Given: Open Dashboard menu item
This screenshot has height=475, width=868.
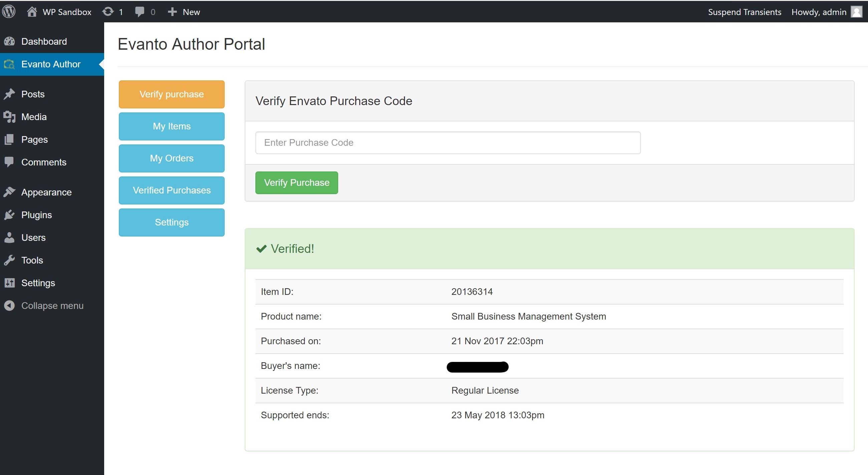Looking at the screenshot, I should coord(52,41).
